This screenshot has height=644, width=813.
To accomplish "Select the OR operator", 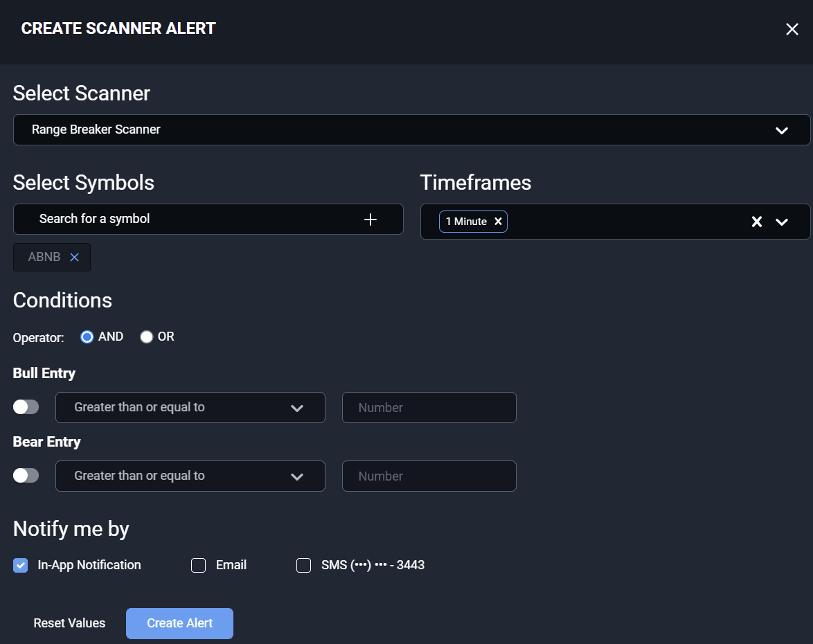I will (x=146, y=337).
